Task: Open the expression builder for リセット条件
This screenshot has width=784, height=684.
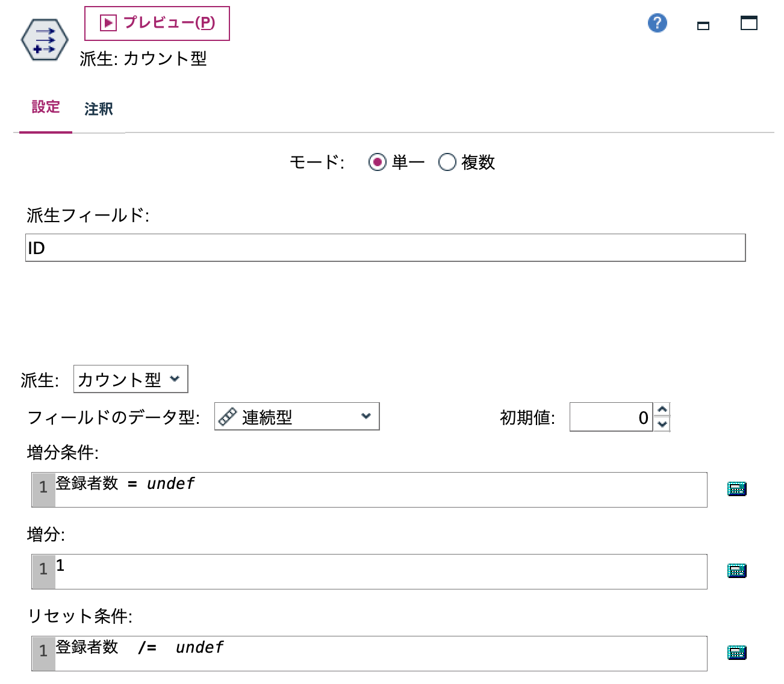Action: click(x=736, y=651)
